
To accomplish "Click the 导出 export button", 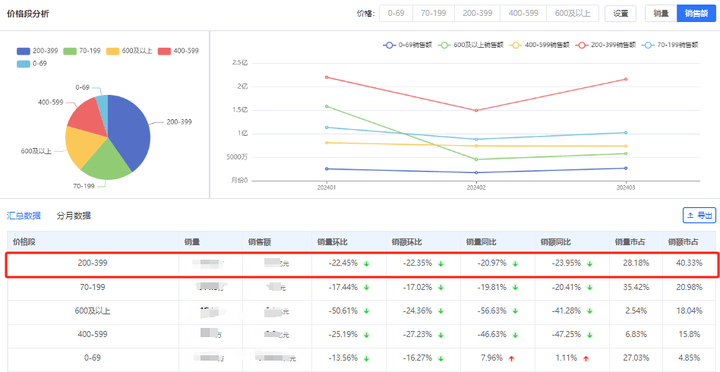I will [x=699, y=215].
